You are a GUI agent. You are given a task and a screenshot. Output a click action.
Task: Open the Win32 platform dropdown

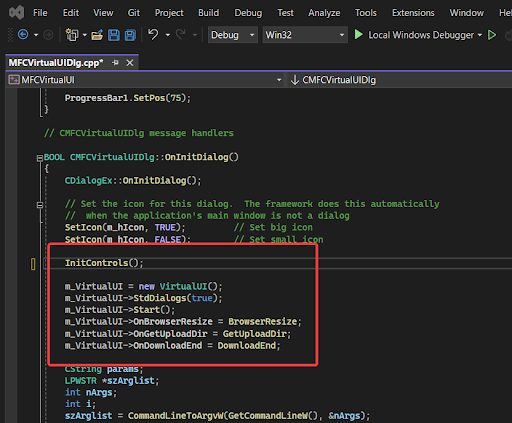click(x=305, y=35)
